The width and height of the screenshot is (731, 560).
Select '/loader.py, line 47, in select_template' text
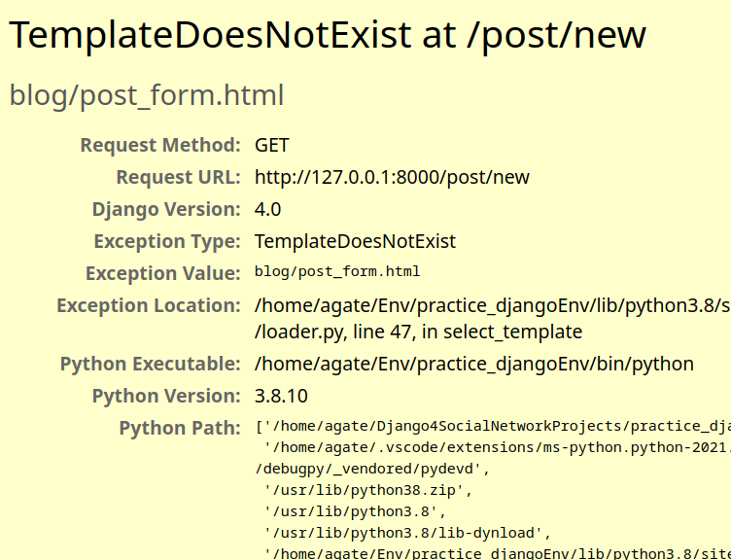[418, 332]
